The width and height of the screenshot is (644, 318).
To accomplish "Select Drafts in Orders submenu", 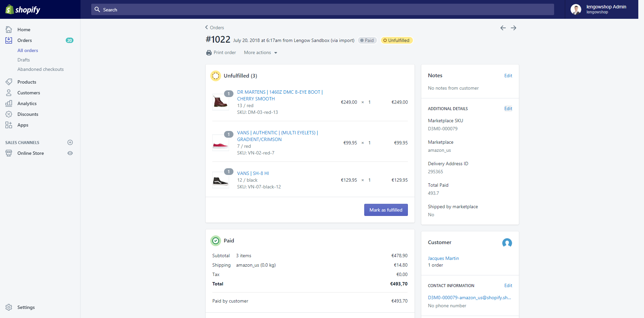I will pos(23,60).
